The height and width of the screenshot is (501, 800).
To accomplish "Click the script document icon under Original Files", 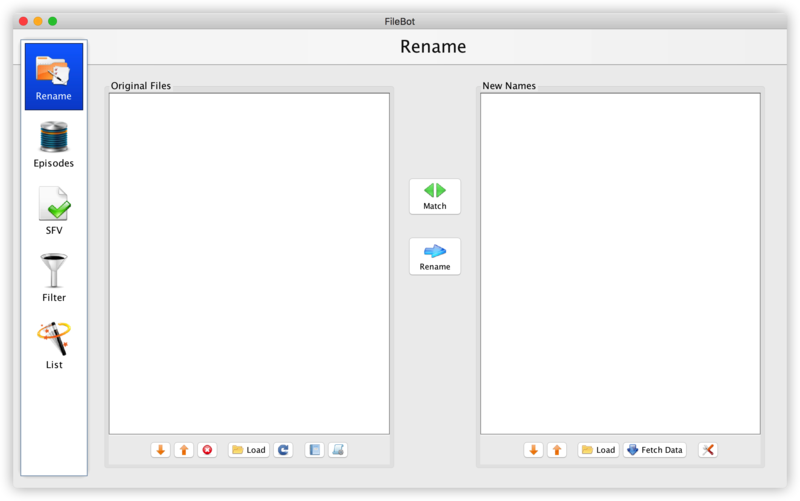I will click(338, 450).
